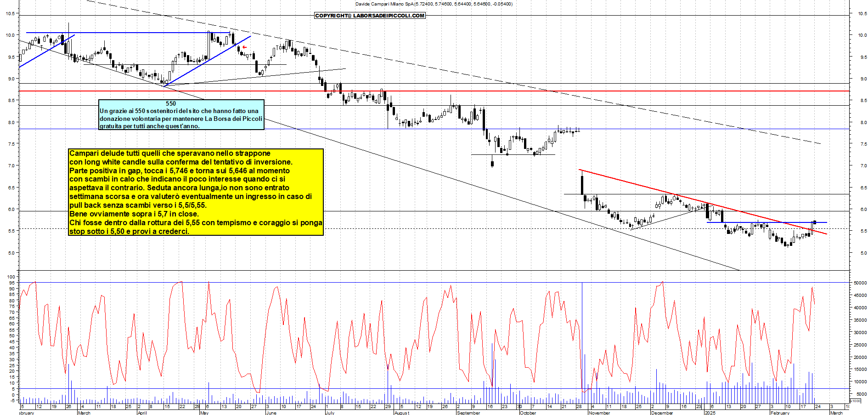868x415 pixels.
Task: Click the 5.0 value on the left price axis
Action: pyautogui.click(x=11, y=253)
